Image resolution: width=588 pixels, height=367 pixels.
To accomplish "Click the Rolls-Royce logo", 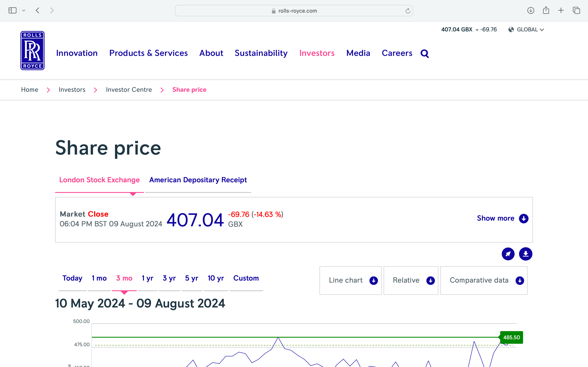I will (32, 51).
